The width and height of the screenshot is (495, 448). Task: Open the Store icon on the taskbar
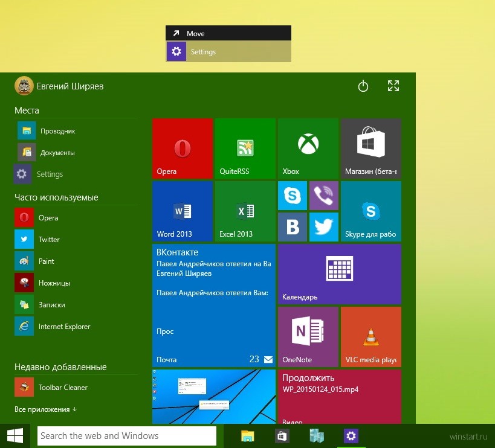(x=282, y=436)
